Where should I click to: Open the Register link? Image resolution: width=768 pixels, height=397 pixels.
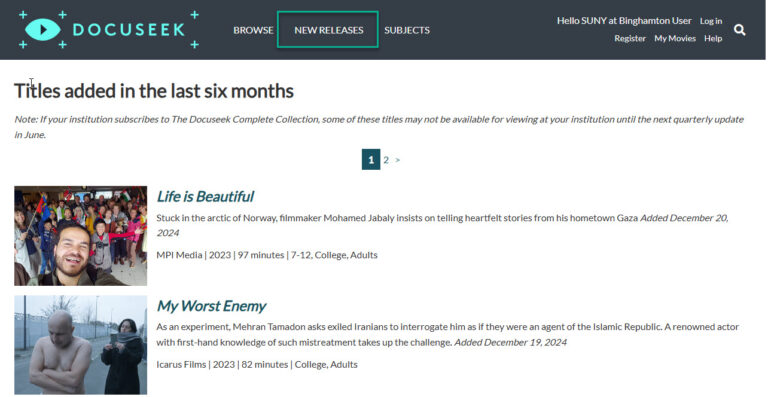pyautogui.click(x=630, y=38)
